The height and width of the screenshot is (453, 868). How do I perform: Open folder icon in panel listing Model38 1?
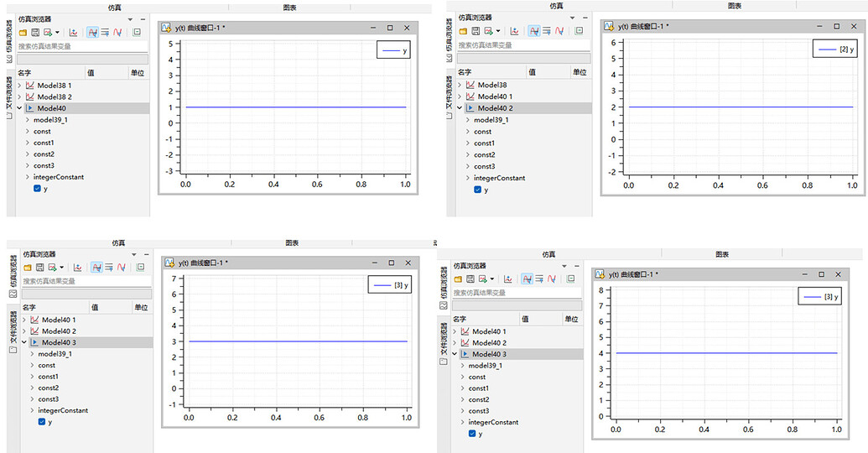(x=23, y=33)
